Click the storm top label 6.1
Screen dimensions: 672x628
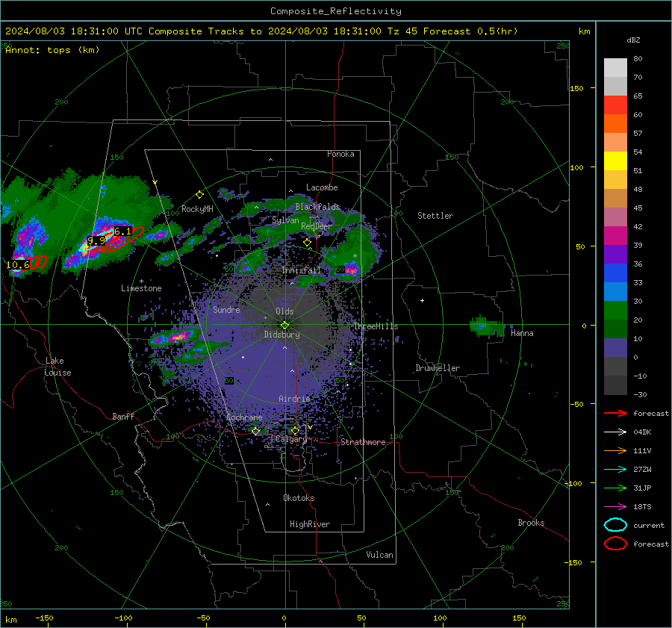[122, 231]
